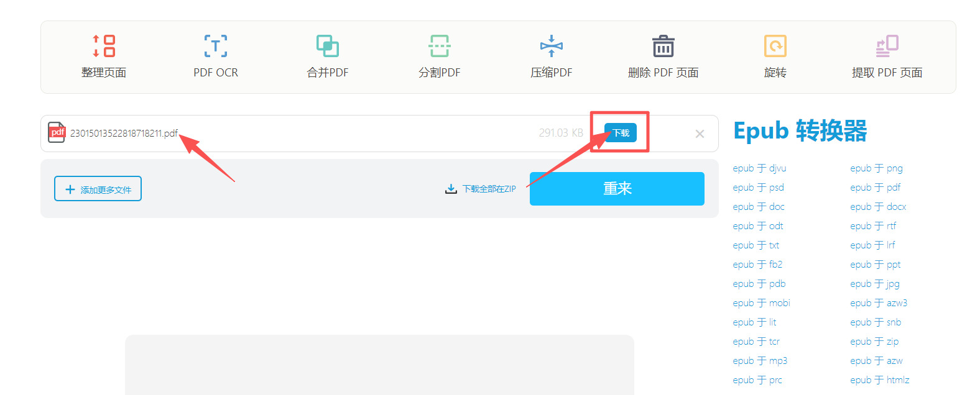Open the epub 于 docx link
The height and width of the screenshot is (395, 980).
click(x=878, y=207)
